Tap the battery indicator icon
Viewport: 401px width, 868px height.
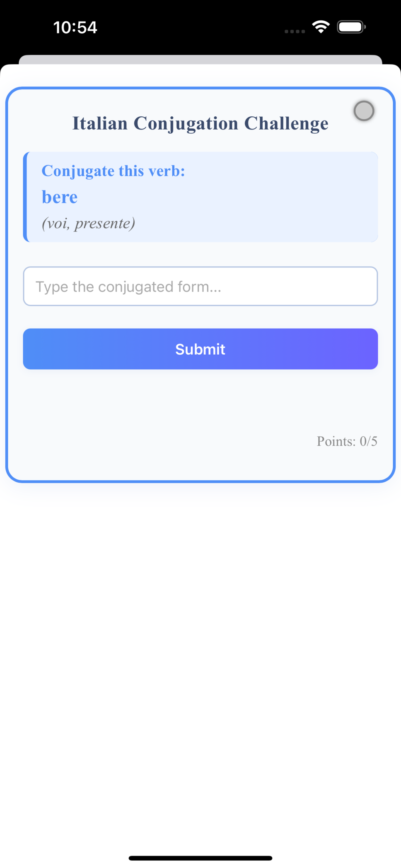click(x=351, y=27)
